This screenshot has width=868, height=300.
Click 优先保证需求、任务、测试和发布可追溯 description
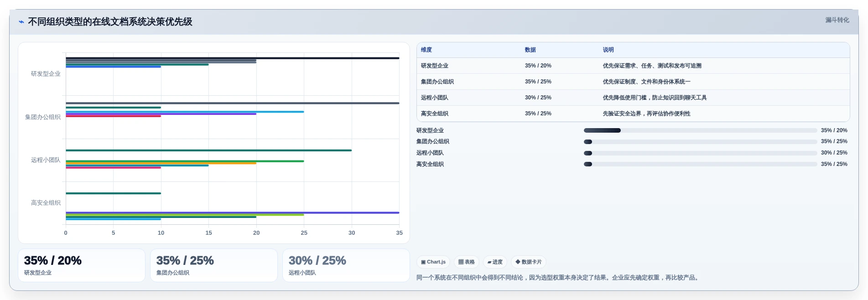click(x=652, y=66)
